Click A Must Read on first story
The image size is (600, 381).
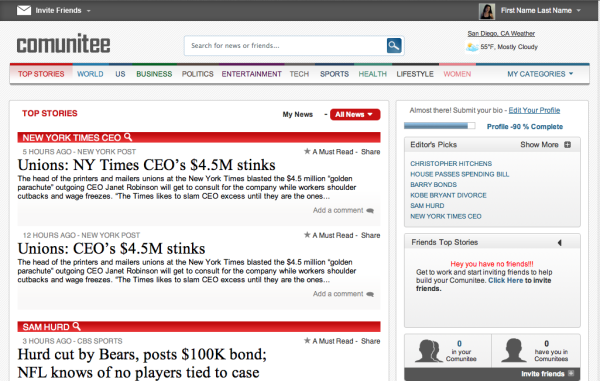click(x=333, y=151)
